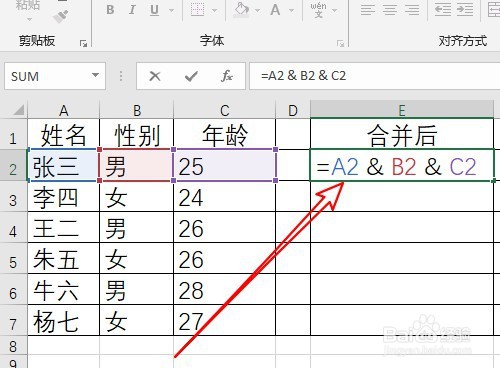Click age cell with value 28
The width and height of the screenshot is (500, 368).
coord(225,289)
